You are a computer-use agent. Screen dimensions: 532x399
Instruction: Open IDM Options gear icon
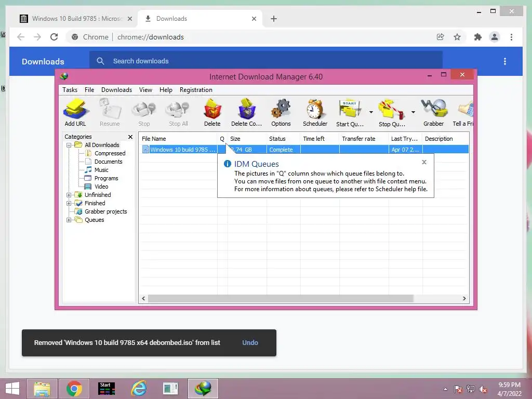[x=281, y=113]
